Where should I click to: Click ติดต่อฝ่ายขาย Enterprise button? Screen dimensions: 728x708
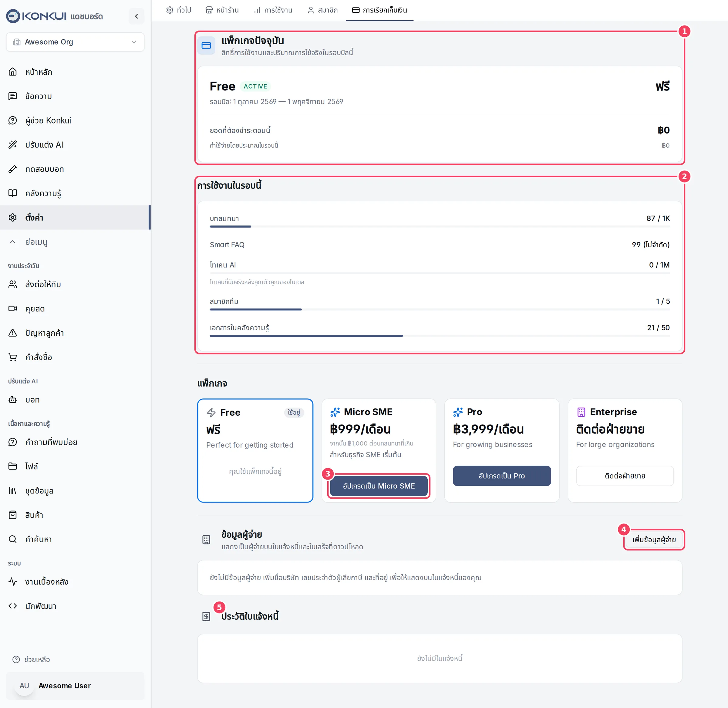625,476
